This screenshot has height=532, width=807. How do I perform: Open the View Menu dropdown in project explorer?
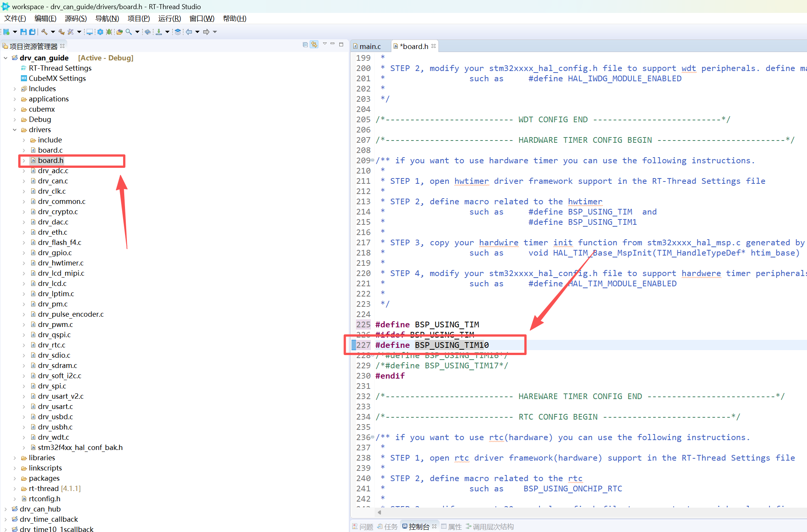tap(324, 43)
